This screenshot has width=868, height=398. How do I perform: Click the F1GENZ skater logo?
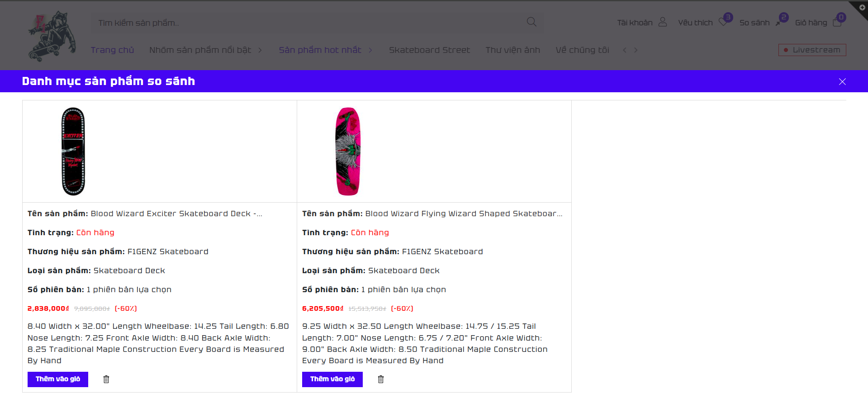(x=52, y=36)
